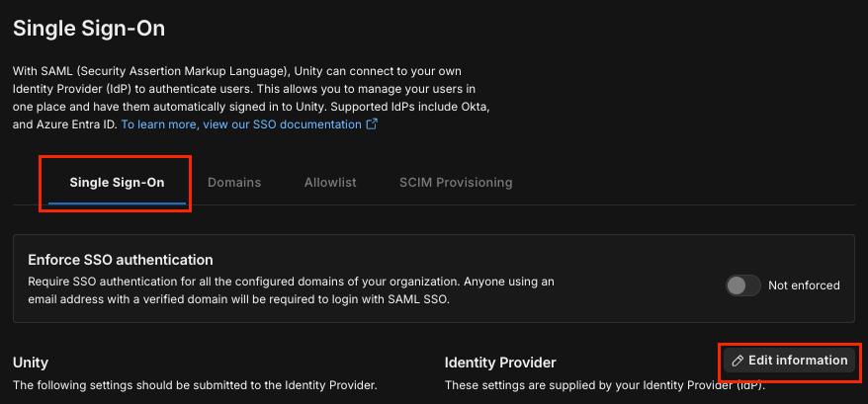
Task: Click the Identity Provider section heading
Action: pyautogui.click(x=500, y=363)
